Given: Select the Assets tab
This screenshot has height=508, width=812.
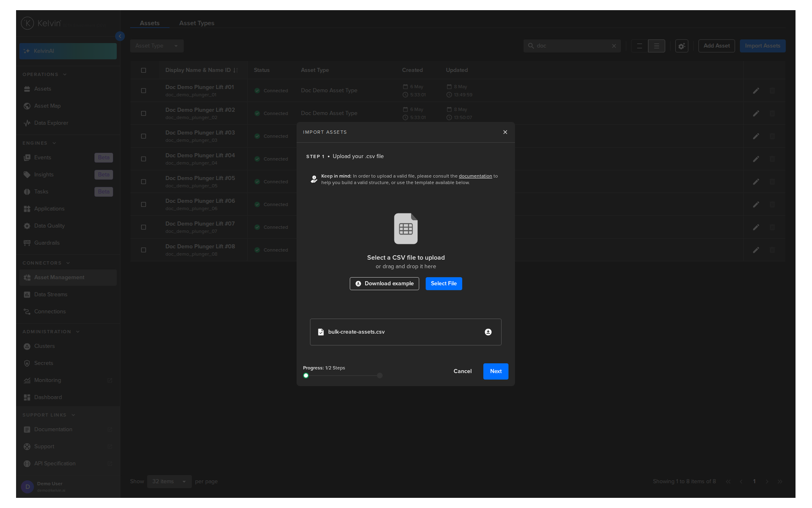Looking at the screenshot, I should click(x=150, y=23).
